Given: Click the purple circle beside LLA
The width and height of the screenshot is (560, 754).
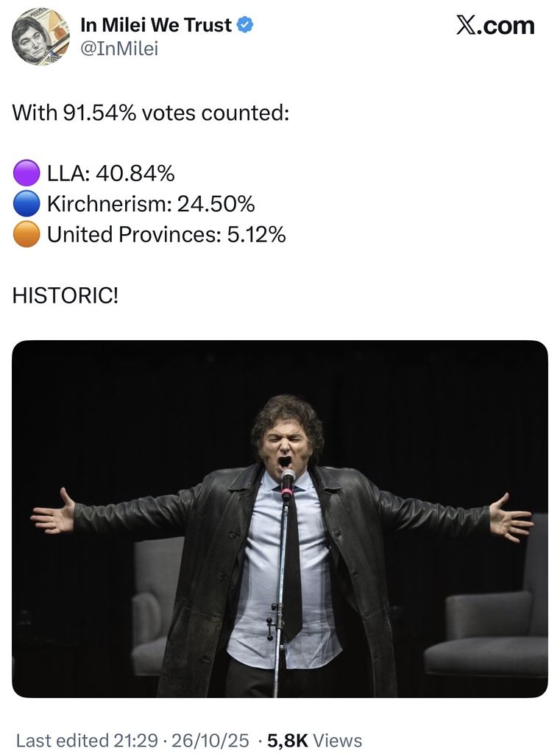Looking at the screenshot, I should (26, 175).
